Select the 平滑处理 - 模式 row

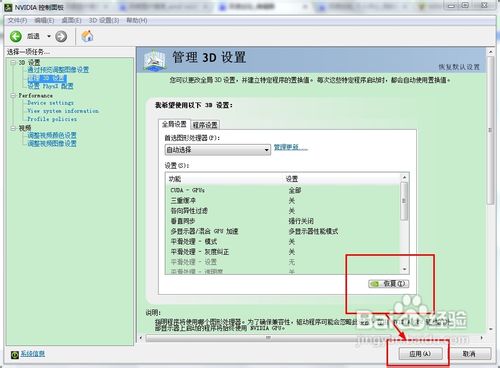pos(283,241)
